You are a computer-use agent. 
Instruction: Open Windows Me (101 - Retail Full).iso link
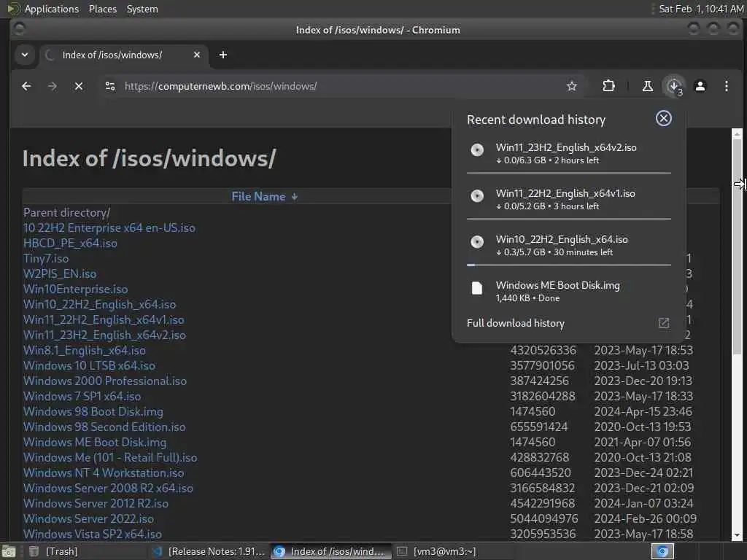110,457
